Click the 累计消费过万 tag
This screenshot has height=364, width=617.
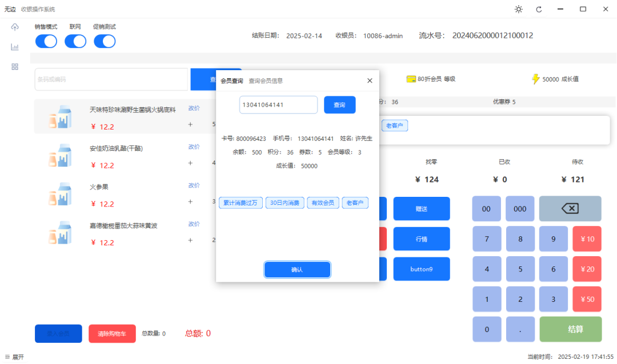click(x=241, y=203)
